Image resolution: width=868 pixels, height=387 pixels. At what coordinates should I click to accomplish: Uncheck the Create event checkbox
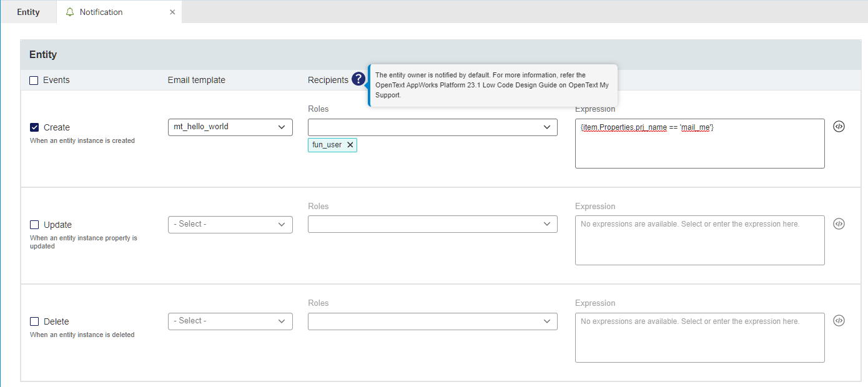(34, 127)
